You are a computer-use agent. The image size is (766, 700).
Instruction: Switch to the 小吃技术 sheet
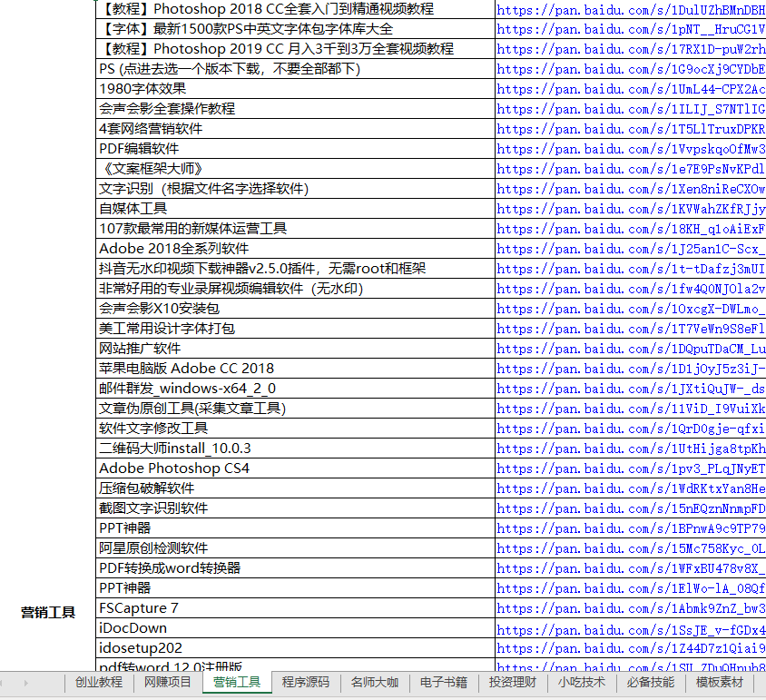(x=581, y=682)
